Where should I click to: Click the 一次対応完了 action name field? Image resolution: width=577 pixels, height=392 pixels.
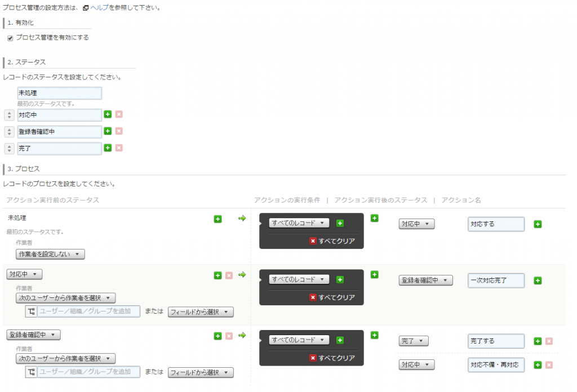496,280
